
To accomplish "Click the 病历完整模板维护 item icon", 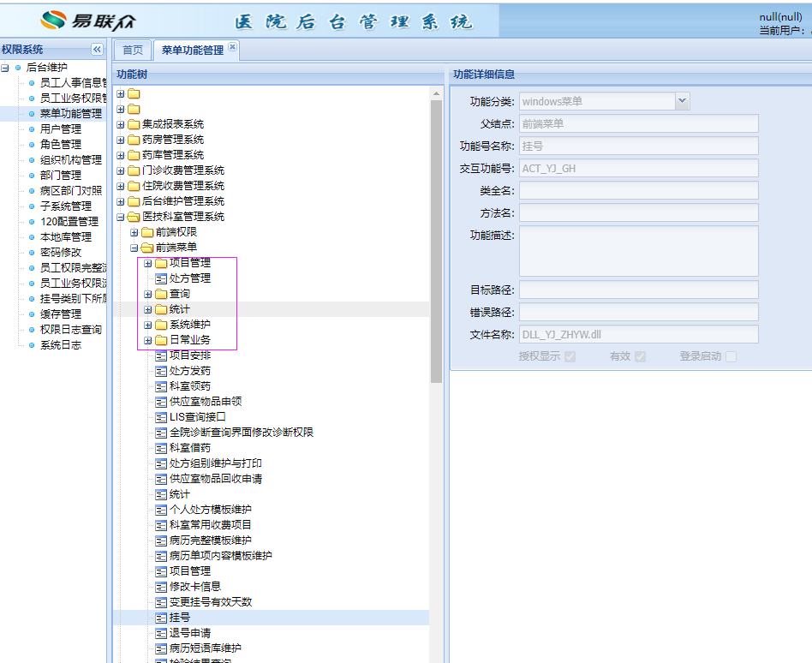I will coord(161,541).
